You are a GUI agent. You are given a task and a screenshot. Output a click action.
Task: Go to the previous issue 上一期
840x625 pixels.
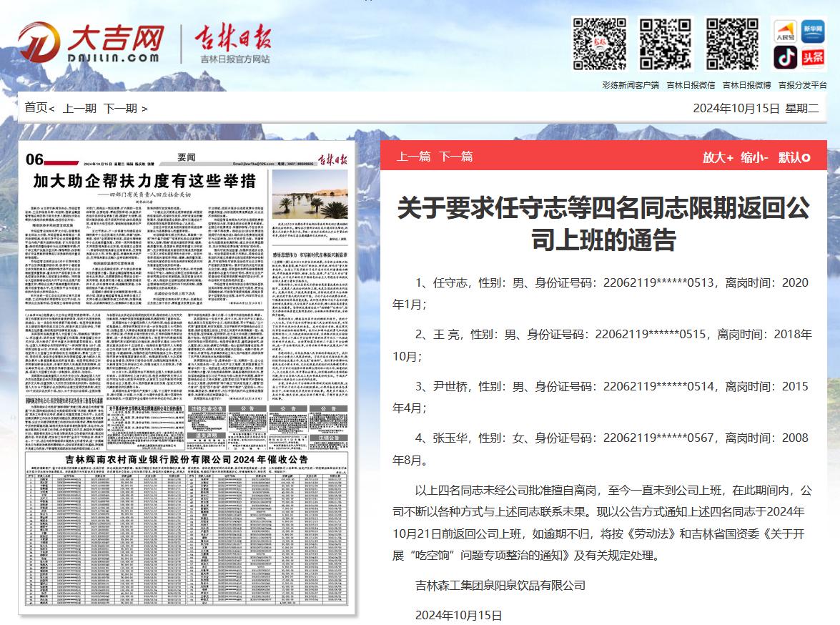coord(80,108)
